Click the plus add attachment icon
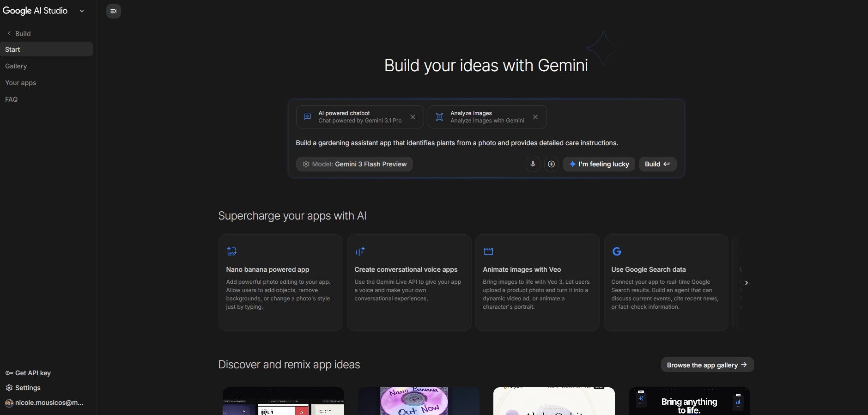868x415 pixels. (x=551, y=164)
